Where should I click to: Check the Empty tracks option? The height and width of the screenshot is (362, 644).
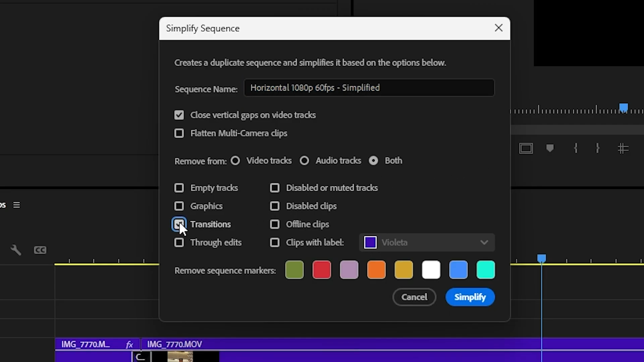(x=179, y=188)
